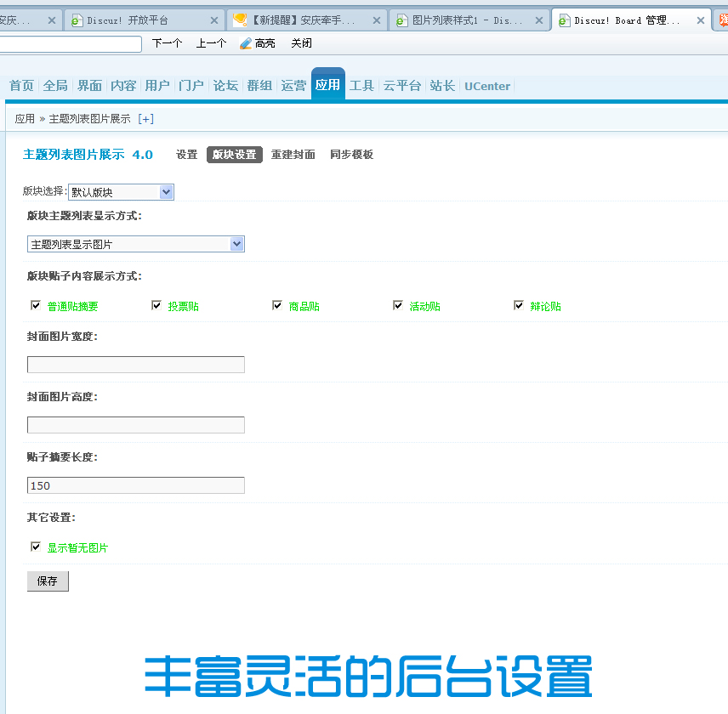Switch to Discuz! 开放平台 browser tab
Screen dimensions: 728x714
click(x=144, y=20)
